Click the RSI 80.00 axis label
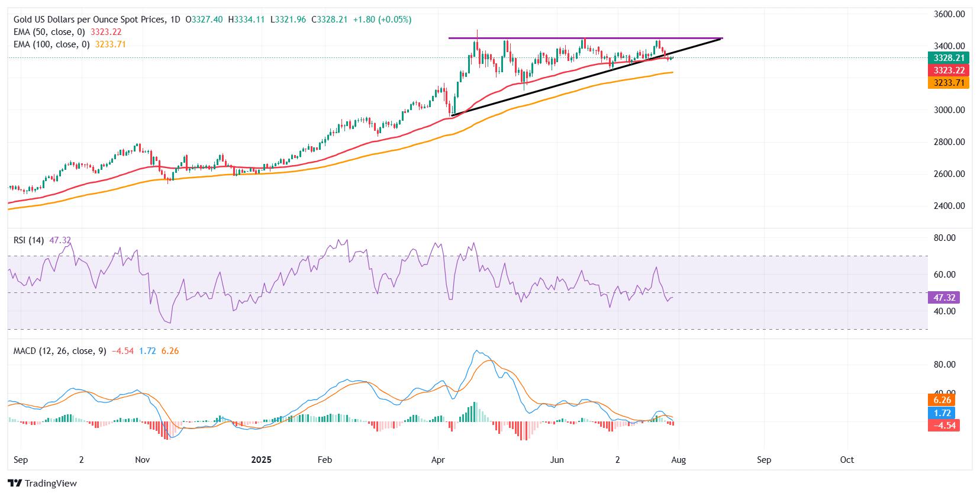 click(x=944, y=238)
